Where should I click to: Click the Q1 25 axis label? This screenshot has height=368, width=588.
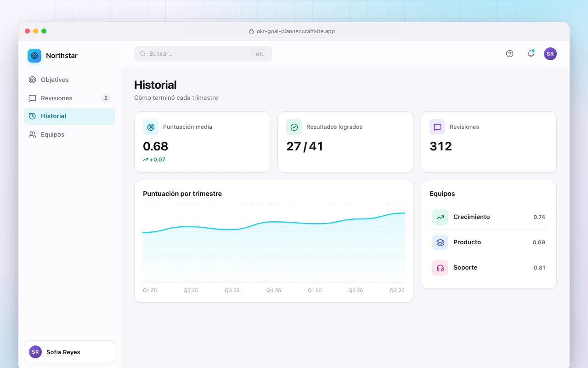click(x=150, y=291)
